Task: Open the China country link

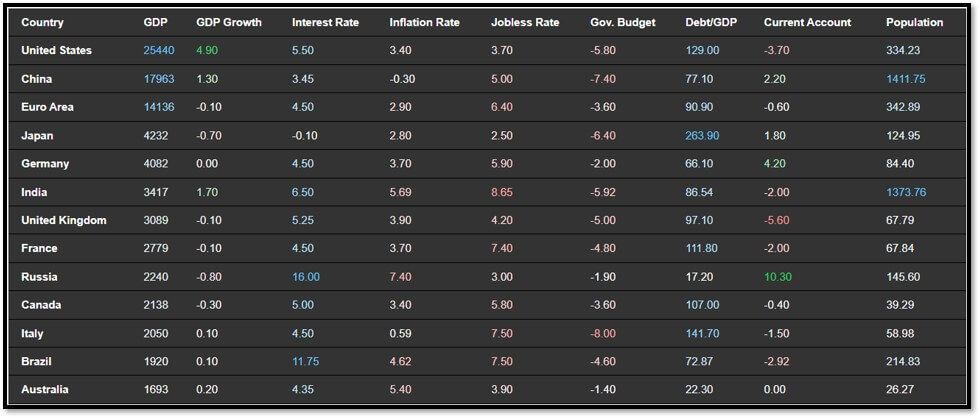Action: 36,79
